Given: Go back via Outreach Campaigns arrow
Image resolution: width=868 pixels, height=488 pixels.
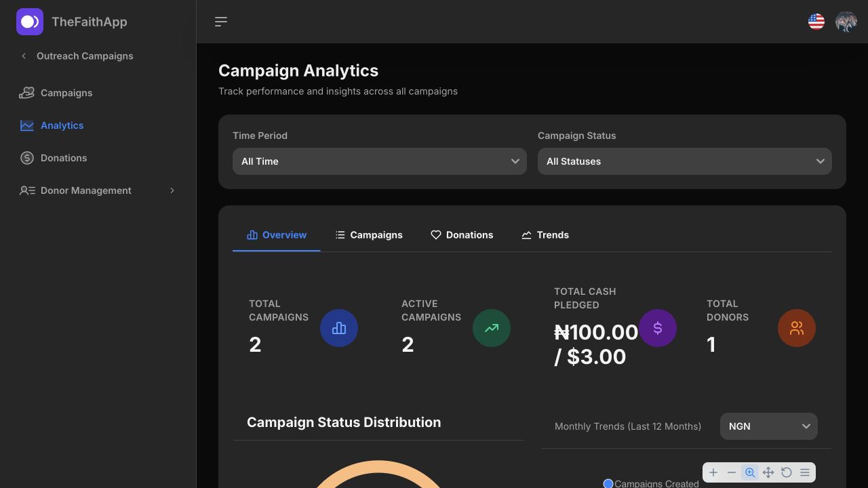Looking at the screenshot, I should click(24, 56).
